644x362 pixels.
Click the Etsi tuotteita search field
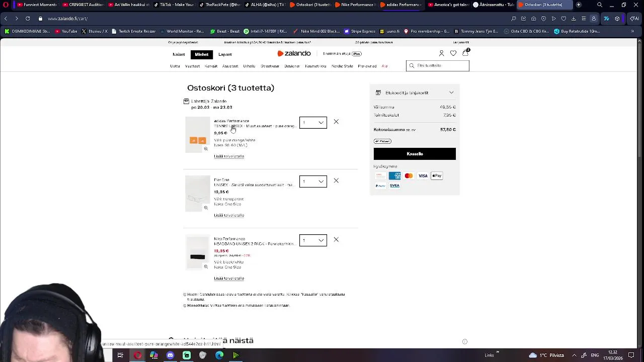pos(438,65)
